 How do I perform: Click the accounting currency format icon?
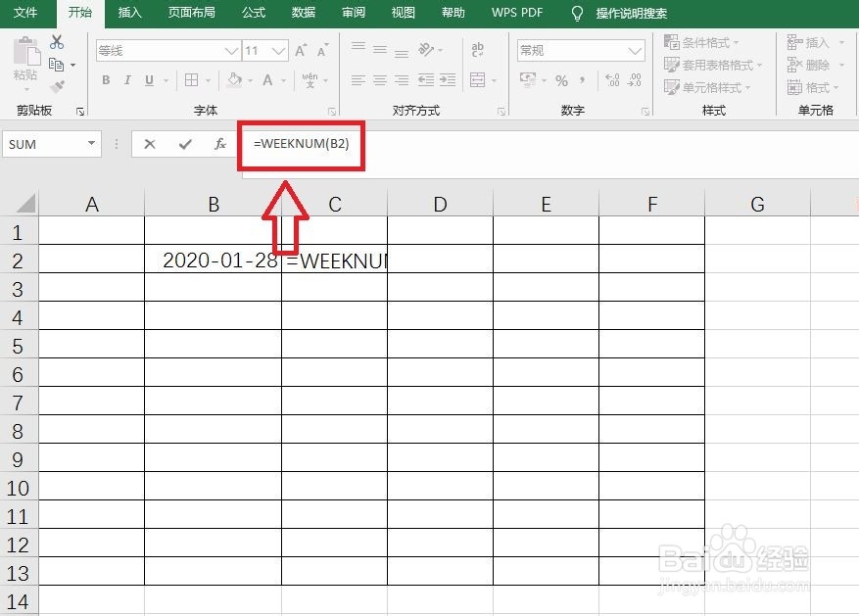click(x=528, y=80)
